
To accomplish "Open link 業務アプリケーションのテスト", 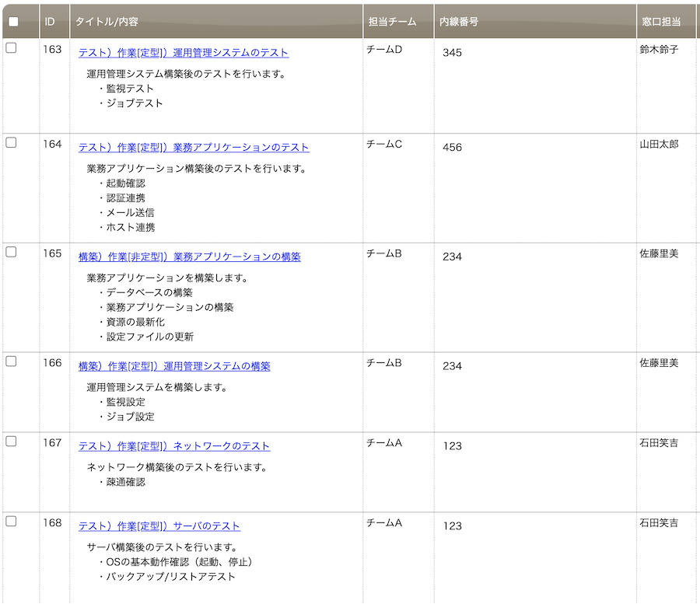I will pyautogui.click(x=194, y=147).
